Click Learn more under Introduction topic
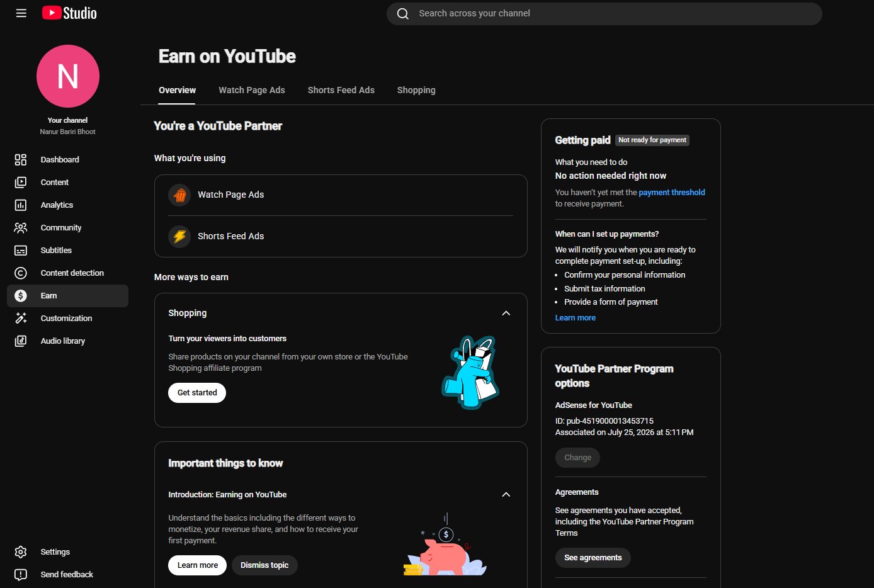 pyautogui.click(x=198, y=565)
